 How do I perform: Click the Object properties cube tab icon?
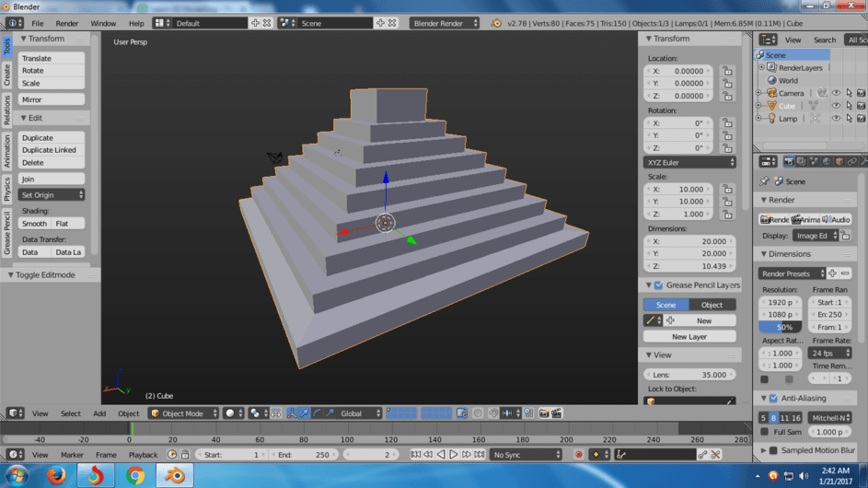point(839,162)
